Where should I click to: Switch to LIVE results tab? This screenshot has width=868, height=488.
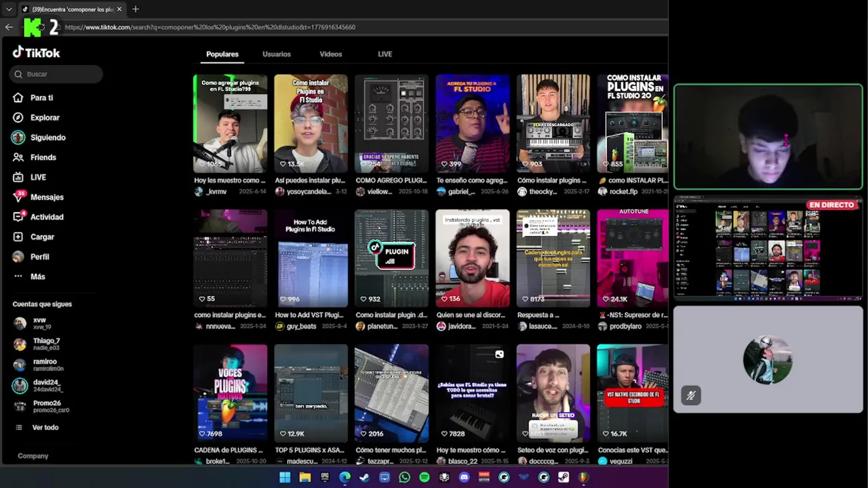[x=385, y=54]
